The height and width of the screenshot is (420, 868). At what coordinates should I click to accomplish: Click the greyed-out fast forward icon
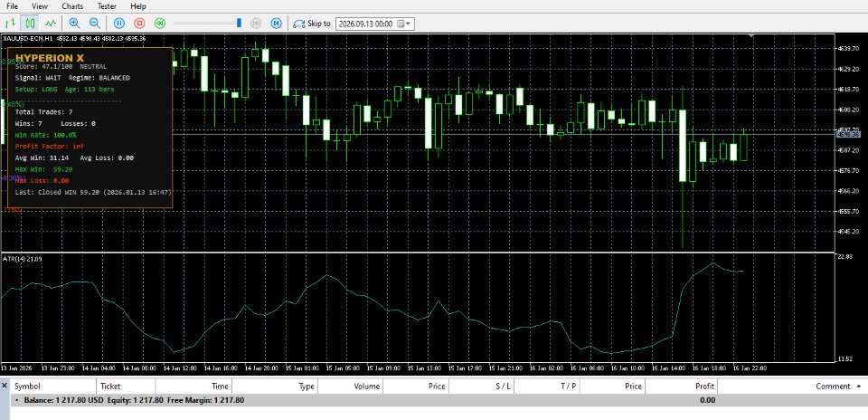click(x=256, y=24)
